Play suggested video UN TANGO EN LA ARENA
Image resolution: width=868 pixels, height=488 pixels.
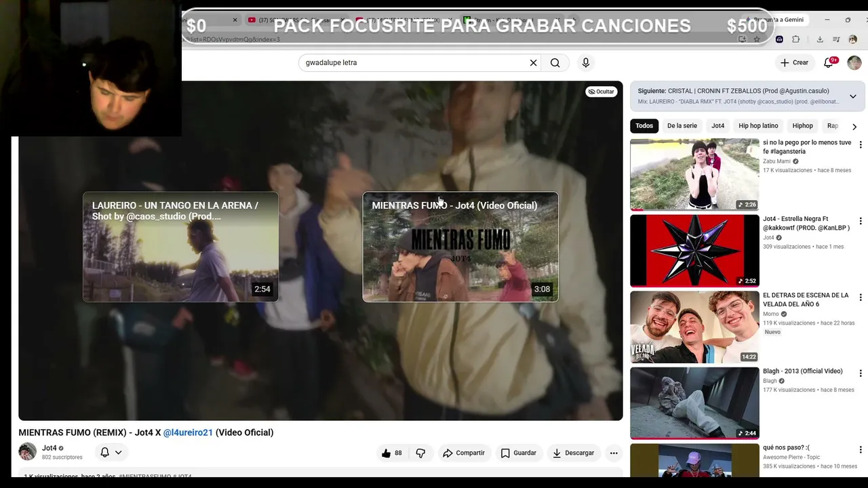point(180,247)
